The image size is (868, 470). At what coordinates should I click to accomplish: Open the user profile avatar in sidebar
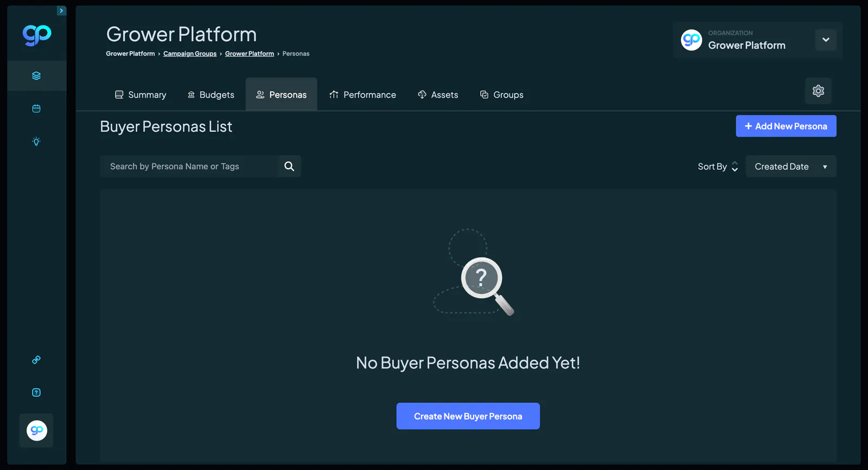(37, 430)
